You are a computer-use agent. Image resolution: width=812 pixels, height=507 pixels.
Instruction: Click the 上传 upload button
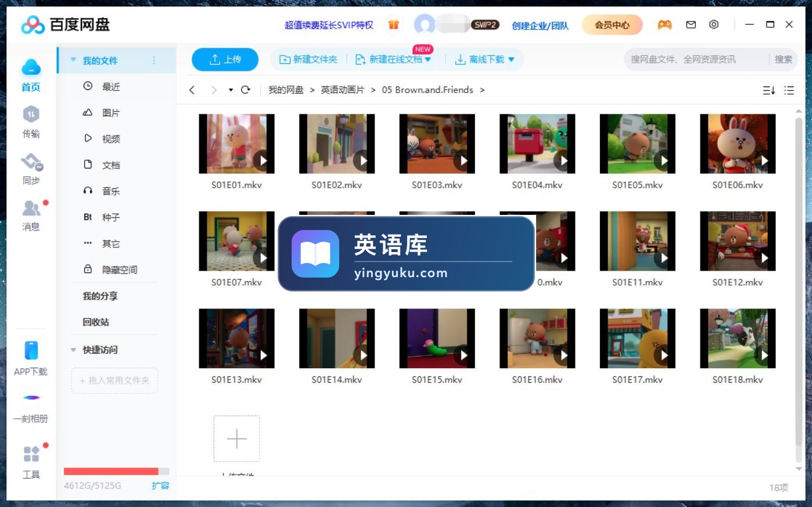click(225, 59)
